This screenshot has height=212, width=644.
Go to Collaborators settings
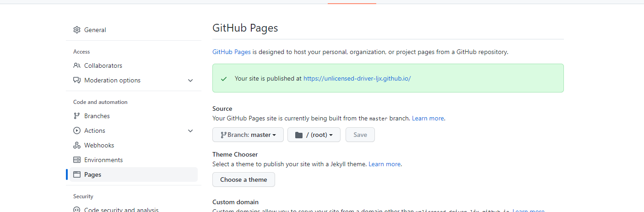134,65
